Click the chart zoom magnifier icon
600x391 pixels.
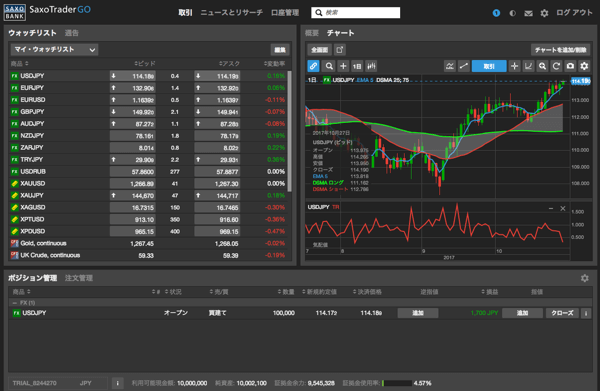(x=542, y=66)
